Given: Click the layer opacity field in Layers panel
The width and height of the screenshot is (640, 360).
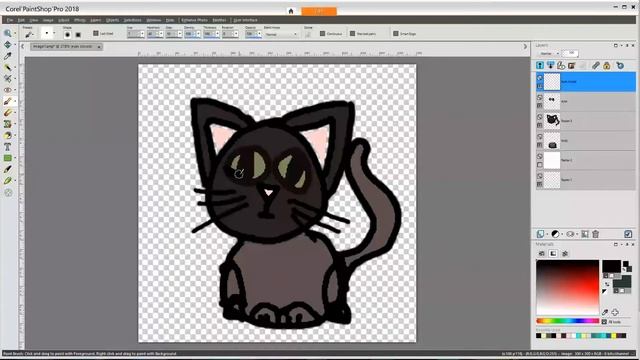Looking at the screenshot, I should (x=570, y=53).
